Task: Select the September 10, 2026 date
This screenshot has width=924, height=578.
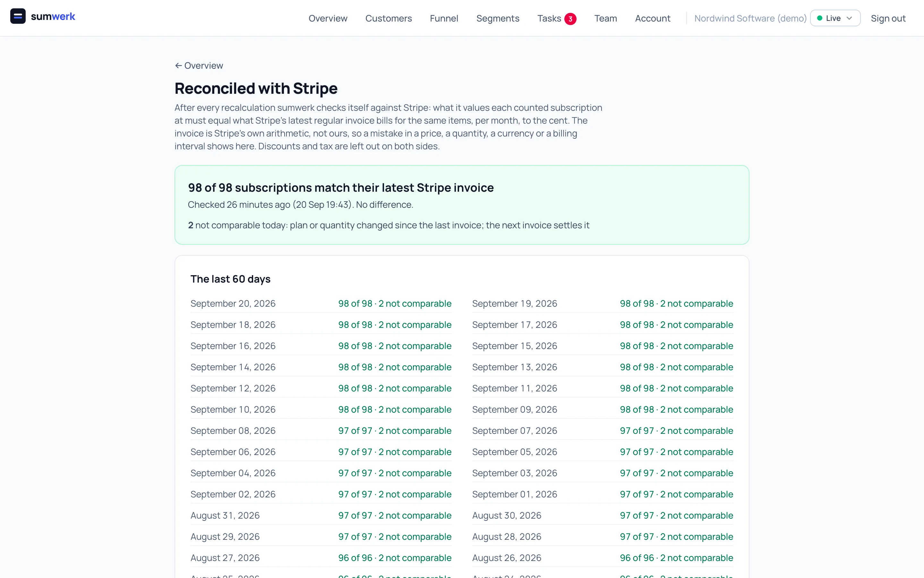Action: (233, 409)
